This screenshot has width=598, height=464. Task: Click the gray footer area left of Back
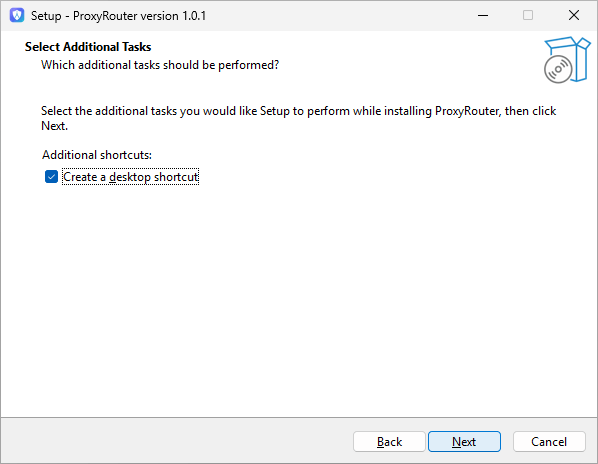175,442
